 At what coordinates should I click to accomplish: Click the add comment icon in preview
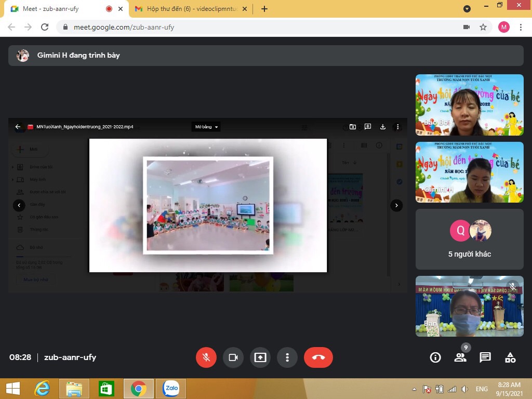coord(368,127)
